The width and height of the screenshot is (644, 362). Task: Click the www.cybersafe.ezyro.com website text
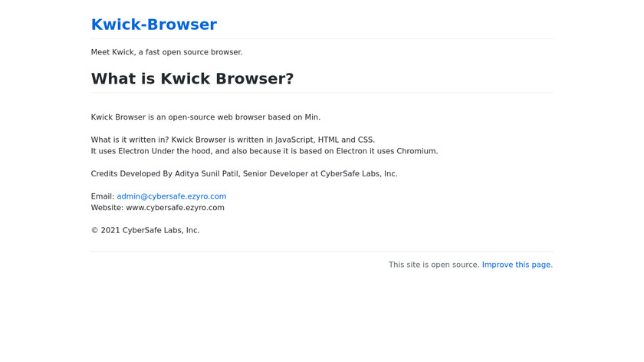pyautogui.click(x=175, y=208)
